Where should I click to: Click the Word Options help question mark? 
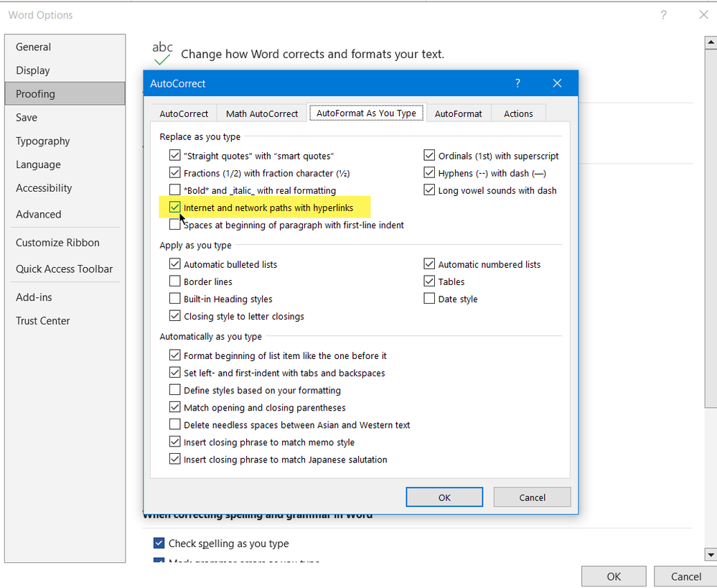coord(663,15)
